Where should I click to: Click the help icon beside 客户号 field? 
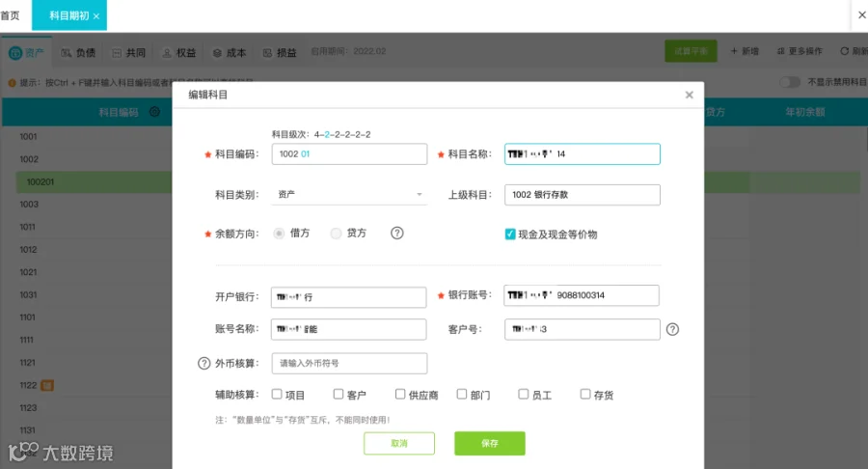672,329
